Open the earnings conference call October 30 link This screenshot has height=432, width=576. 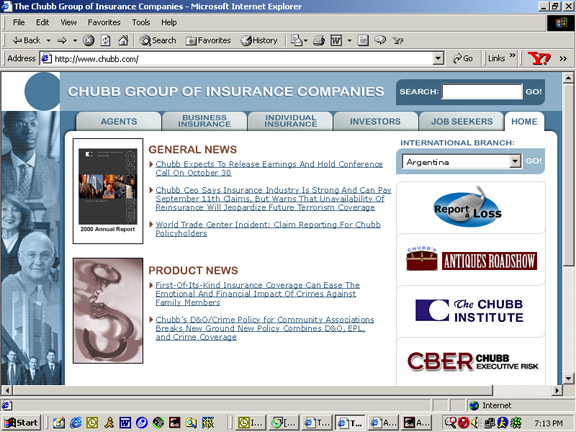[x=269, y=169]
